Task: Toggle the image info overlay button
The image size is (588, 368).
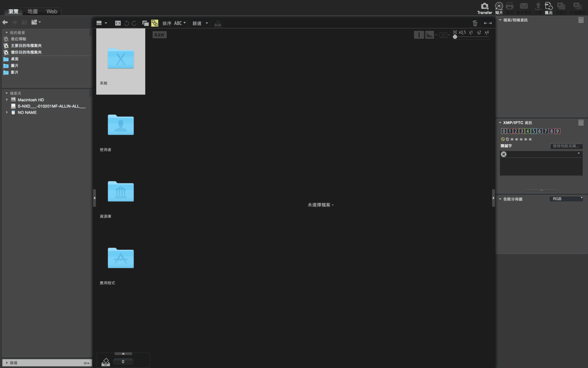Action: 419,35
